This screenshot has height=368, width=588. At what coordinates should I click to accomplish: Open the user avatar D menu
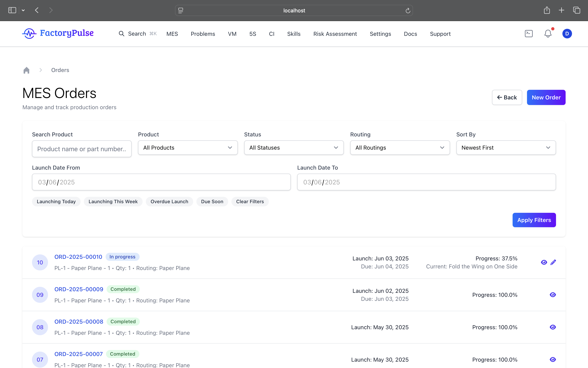click(567, 34)
